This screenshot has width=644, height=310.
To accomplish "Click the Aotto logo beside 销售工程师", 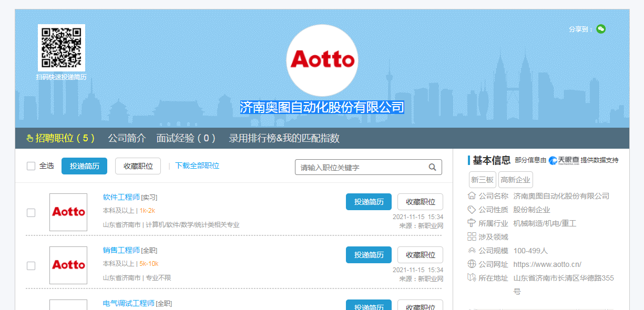I will (x=68, y=265).
